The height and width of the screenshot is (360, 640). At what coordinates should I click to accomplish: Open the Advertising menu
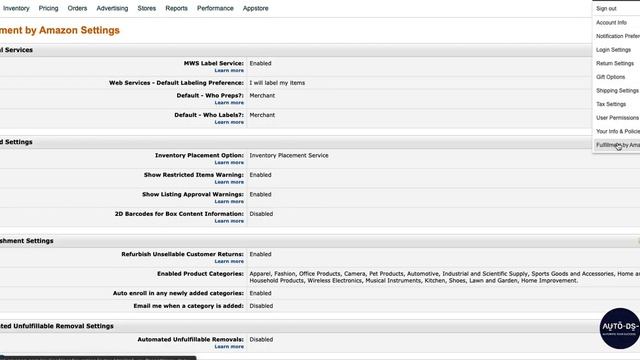(x=112, y=8)
